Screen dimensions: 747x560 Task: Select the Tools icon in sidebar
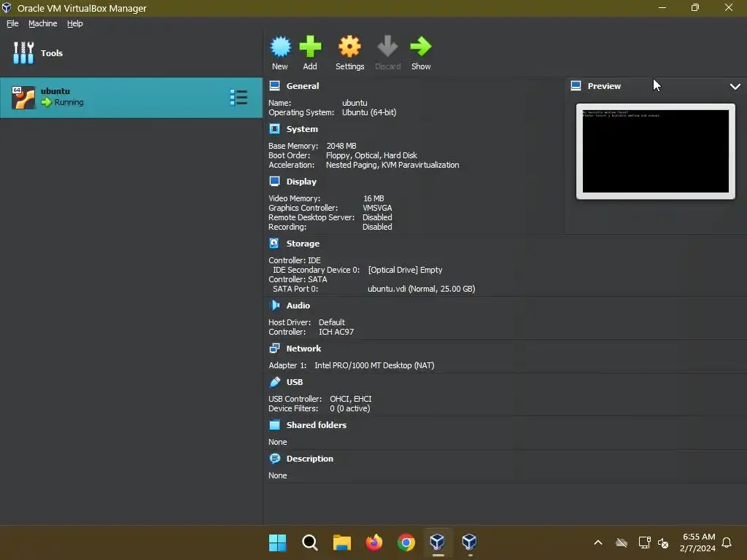pos(23,52)
